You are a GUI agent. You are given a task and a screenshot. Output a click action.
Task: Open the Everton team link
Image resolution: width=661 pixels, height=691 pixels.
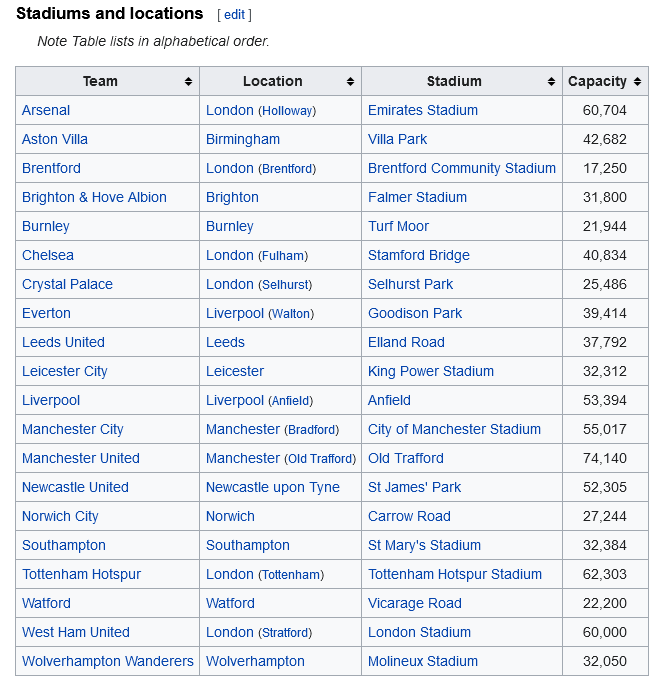click(46, 313)
